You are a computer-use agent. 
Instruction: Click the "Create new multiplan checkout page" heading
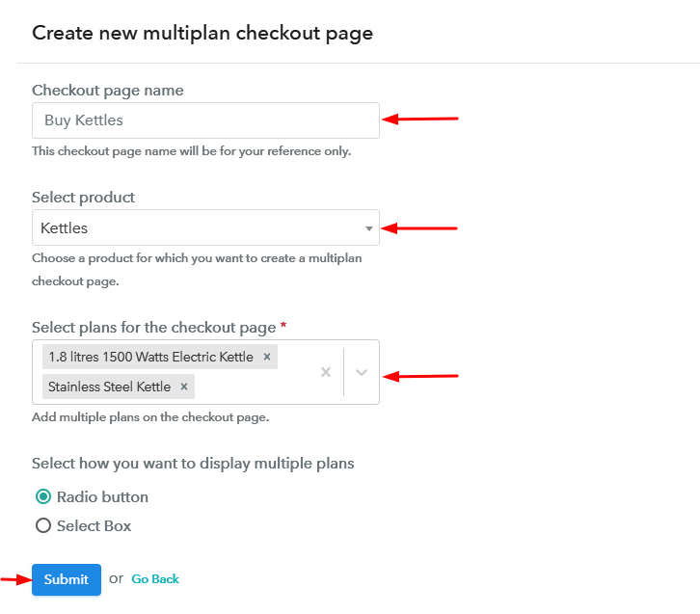click(202, 33)
